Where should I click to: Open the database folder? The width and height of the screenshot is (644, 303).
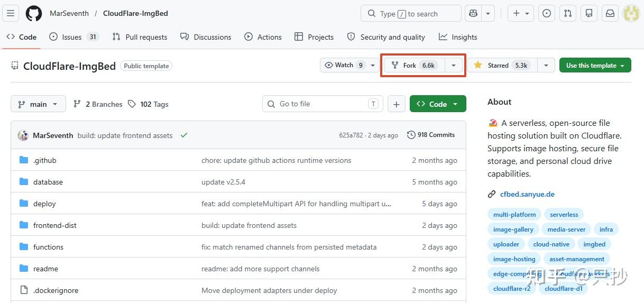[x=48, y=182]
